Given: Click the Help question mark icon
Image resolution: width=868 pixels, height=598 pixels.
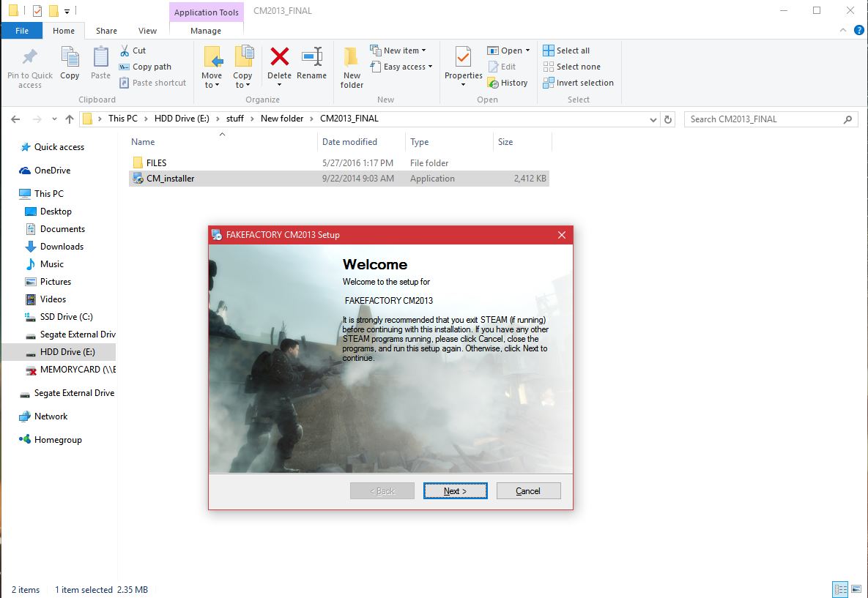Looking at the screenshot, I should (x=858, y=31).
